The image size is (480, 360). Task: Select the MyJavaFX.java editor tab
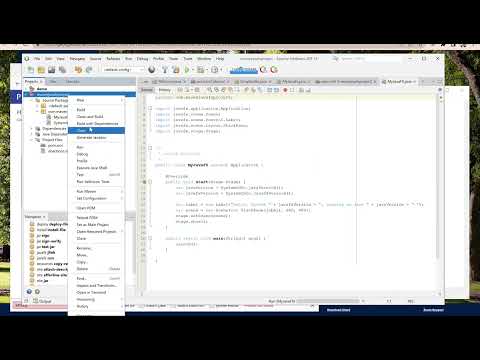(399, 81)
